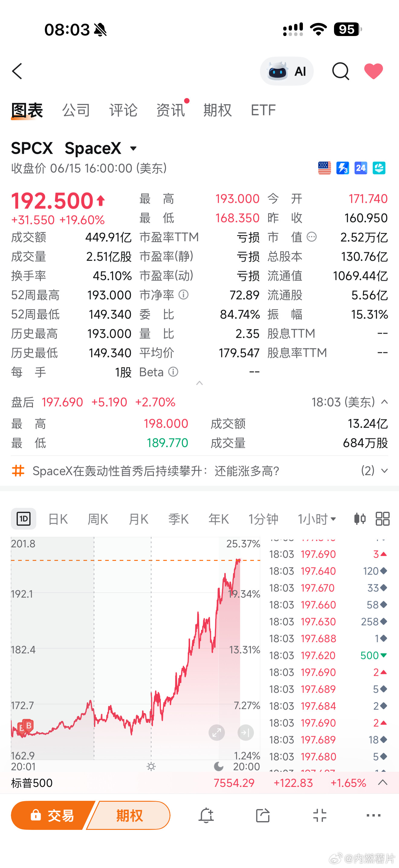The image size is (399, 868).
Task: Switch to the 图表 tab
Action: point(27,110)
